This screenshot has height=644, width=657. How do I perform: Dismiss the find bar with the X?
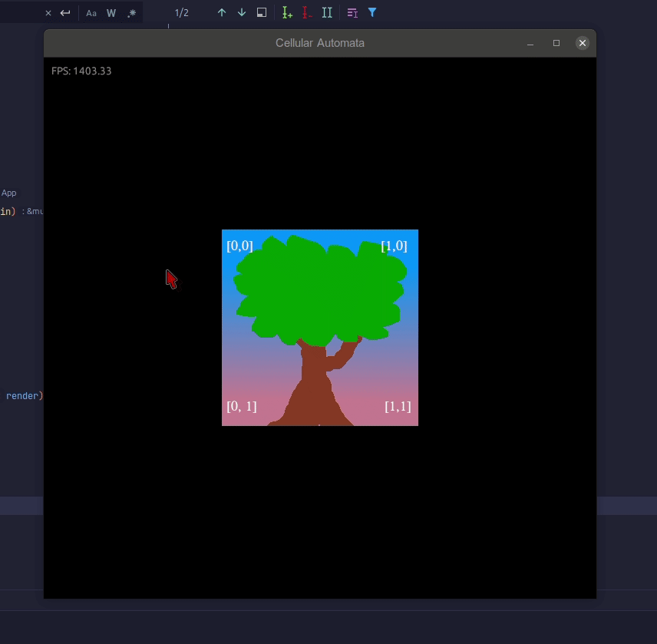point(48,12)
